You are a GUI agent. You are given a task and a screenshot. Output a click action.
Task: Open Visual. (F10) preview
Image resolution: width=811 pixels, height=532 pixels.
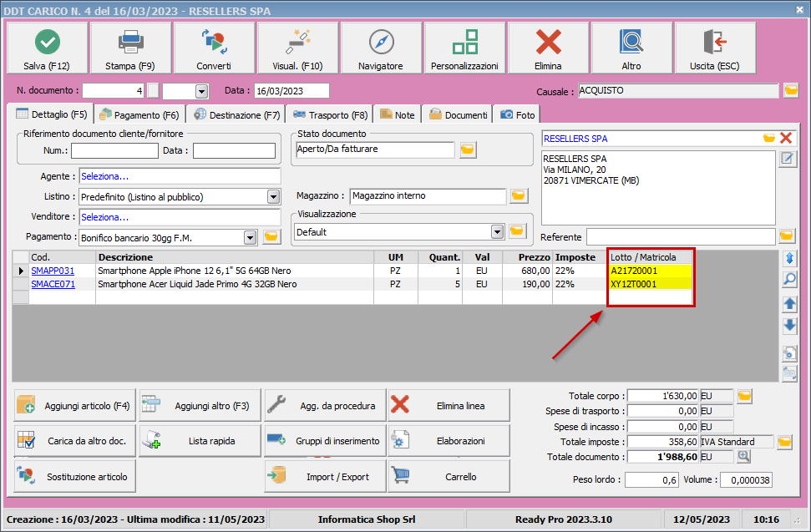point(297,48)
